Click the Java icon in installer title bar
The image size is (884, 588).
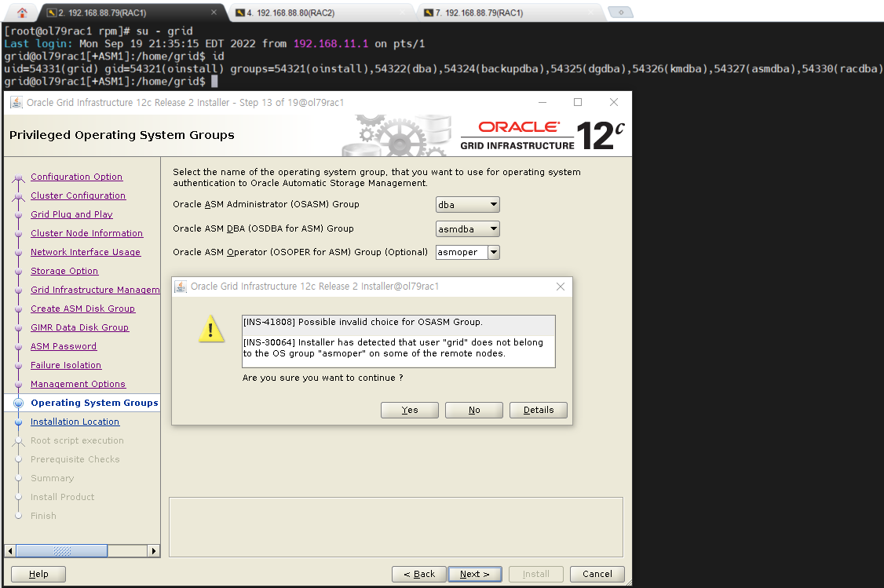click(17, 103)
